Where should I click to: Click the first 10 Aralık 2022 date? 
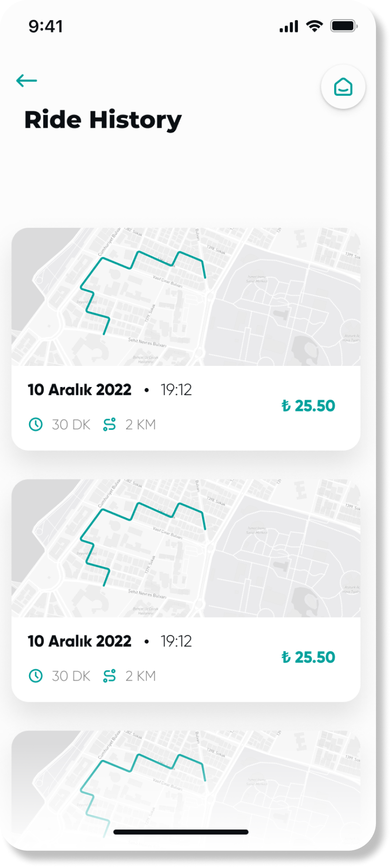(x=79, y=390)
